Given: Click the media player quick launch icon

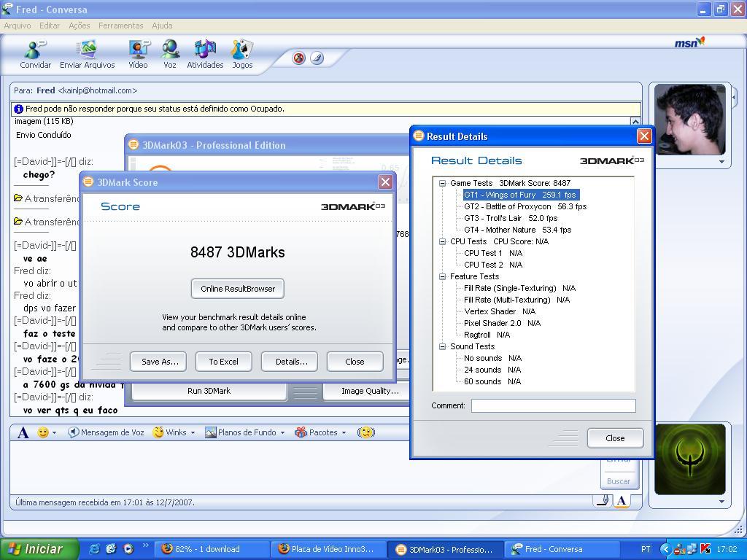Looking at the screenshot, I should point(128,549).
